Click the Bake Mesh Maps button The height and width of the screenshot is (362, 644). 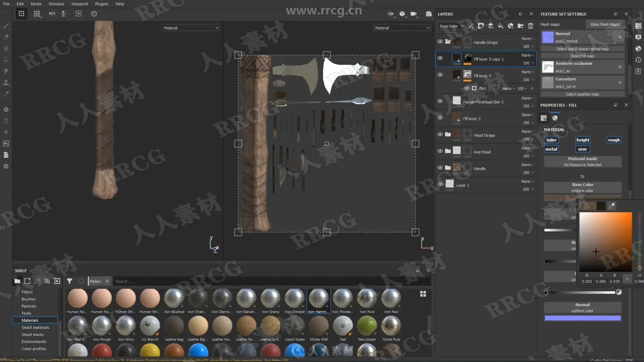point(604,24)
